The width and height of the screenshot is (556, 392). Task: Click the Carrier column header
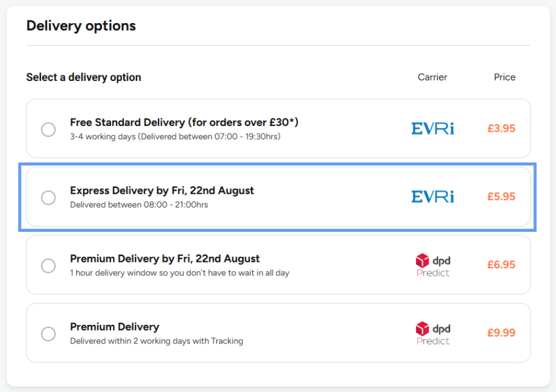point(432,77)
